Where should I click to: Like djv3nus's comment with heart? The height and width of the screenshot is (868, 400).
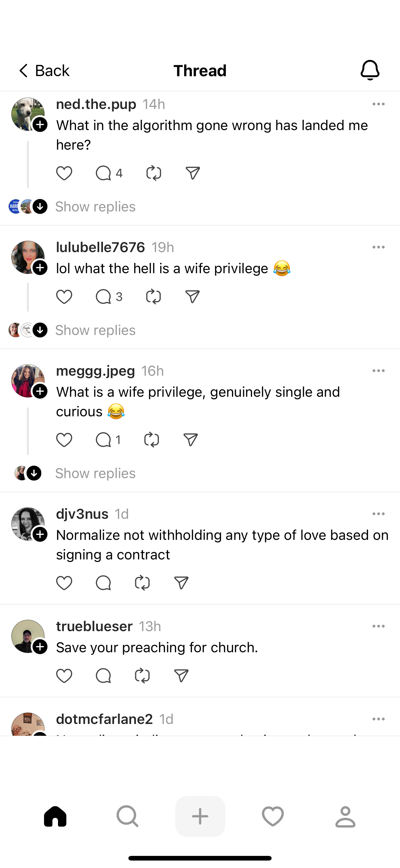pyautogui.click(x=64, y=583)
